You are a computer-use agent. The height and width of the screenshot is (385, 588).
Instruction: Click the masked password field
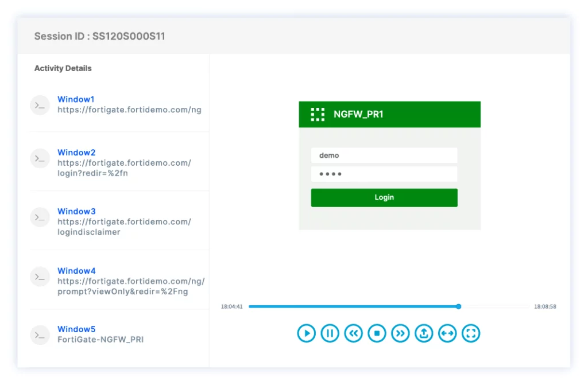click(384, 174)
